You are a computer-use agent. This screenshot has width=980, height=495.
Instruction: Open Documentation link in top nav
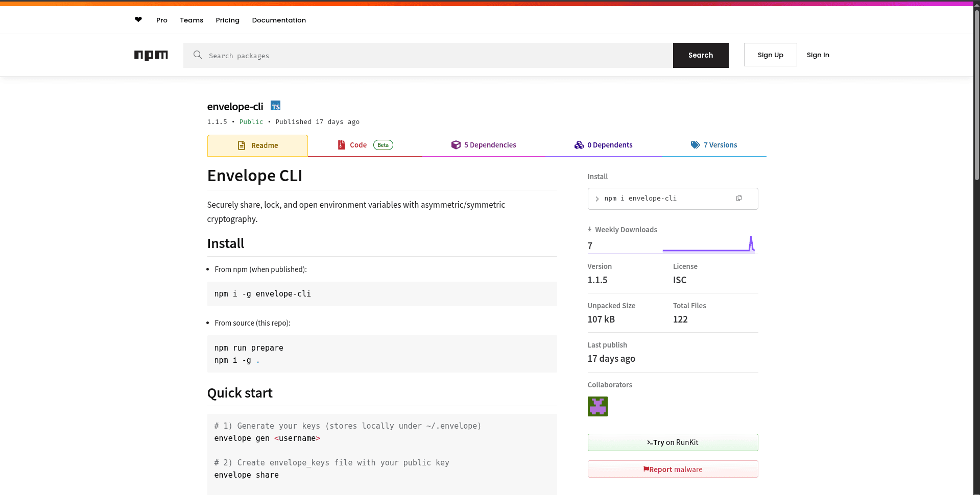coord(279,20)
